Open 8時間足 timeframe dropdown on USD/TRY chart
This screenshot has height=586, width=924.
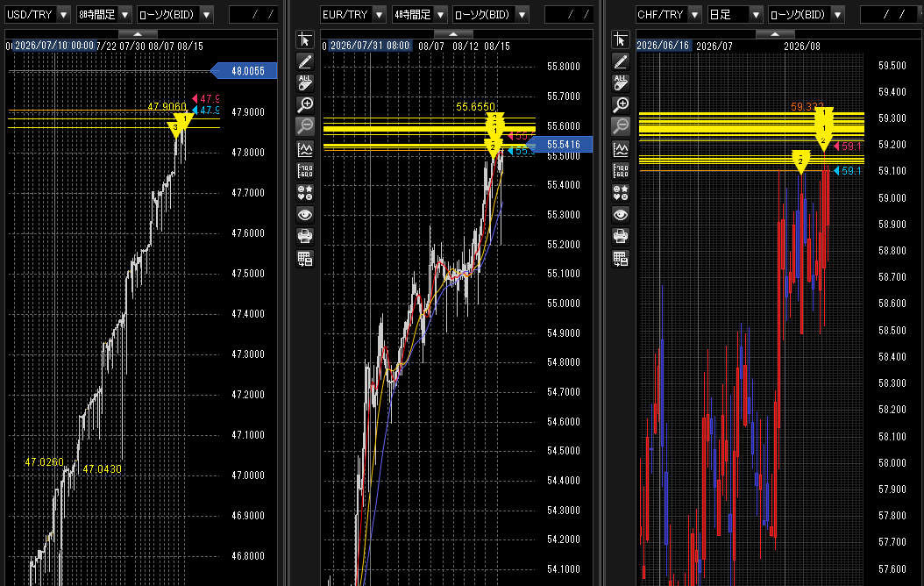[x=104, y=14]
